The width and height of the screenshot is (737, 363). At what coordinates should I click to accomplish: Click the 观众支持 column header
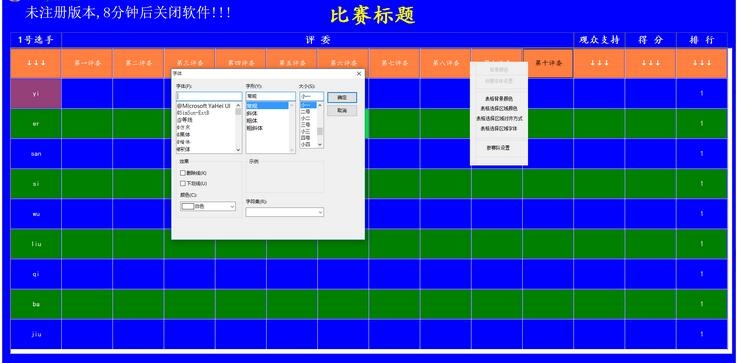599,40
